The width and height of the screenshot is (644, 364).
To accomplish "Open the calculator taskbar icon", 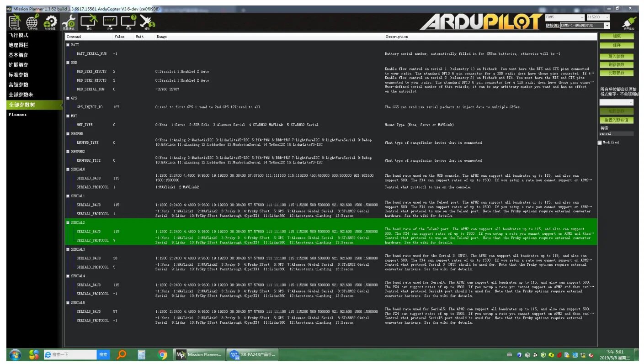I will [x=141, y=354].
